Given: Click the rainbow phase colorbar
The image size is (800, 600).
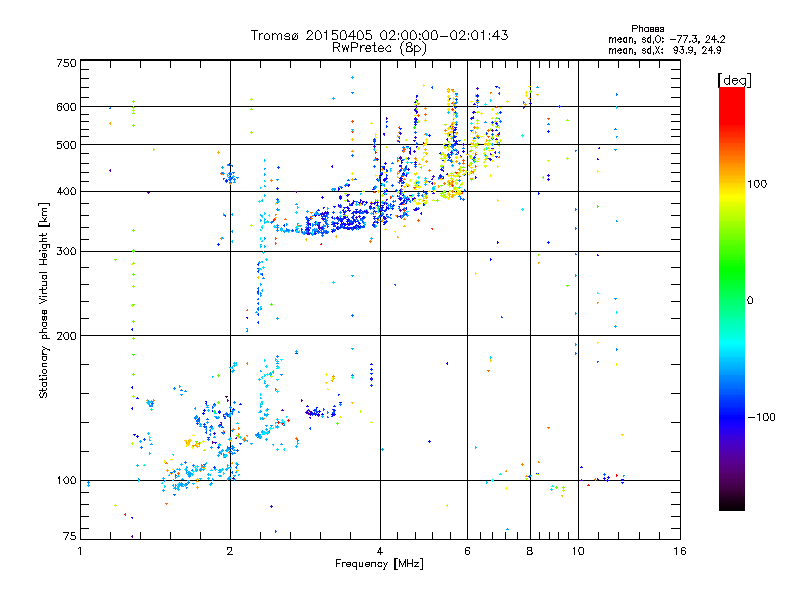Looking at the screenshot, I should coord(732,298).
